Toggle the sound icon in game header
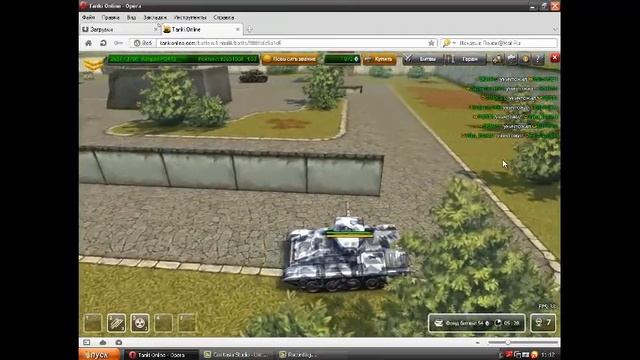Image resolution: width=640 pixels, height=360 pixels. [x=525, y=59]
